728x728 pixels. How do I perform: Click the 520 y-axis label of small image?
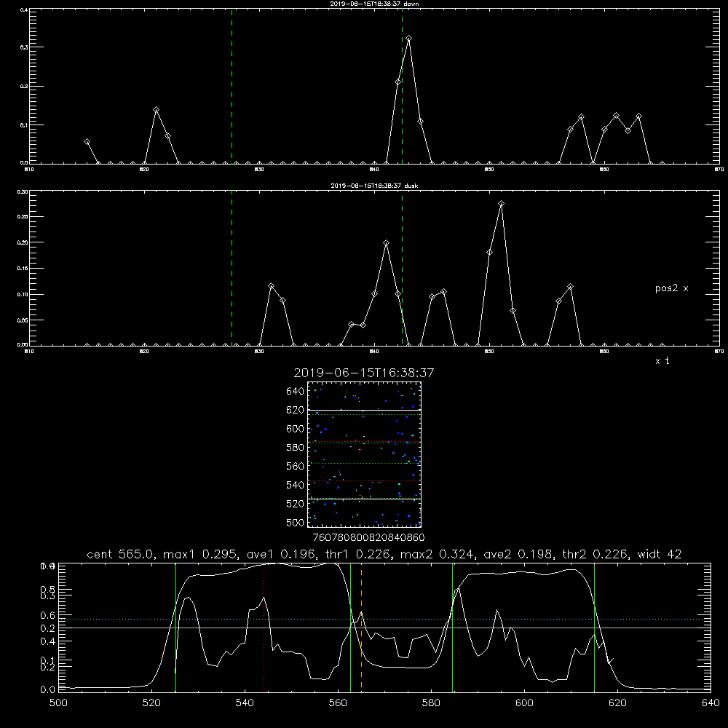(296, 504)
